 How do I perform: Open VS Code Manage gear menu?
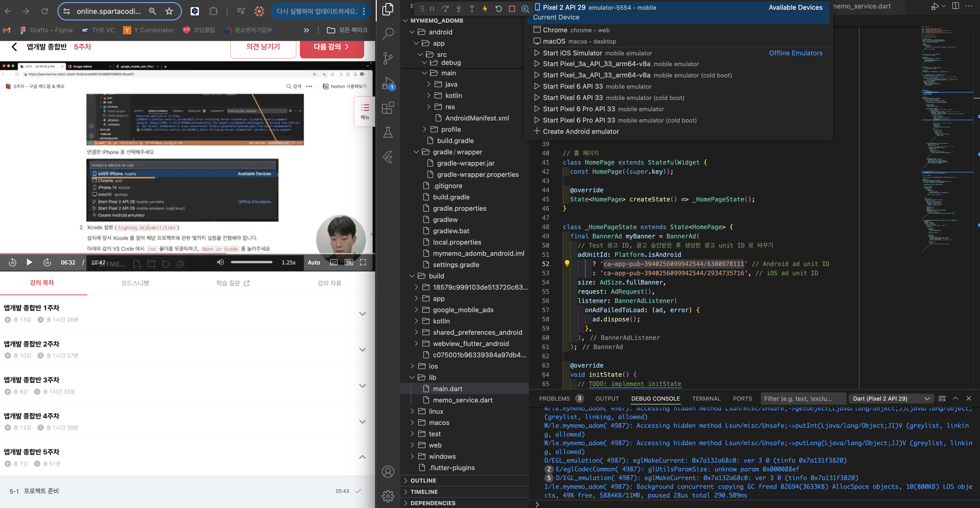pyautogui.click(x=388, y=496)
